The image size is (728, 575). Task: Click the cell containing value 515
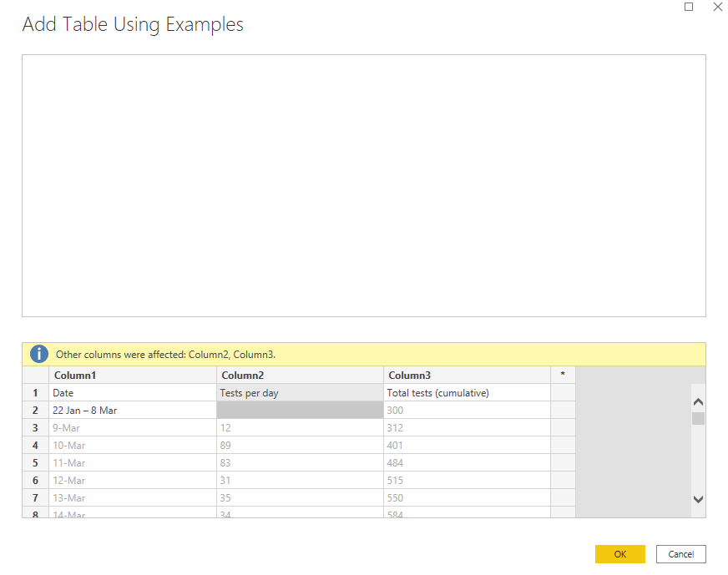467,481
